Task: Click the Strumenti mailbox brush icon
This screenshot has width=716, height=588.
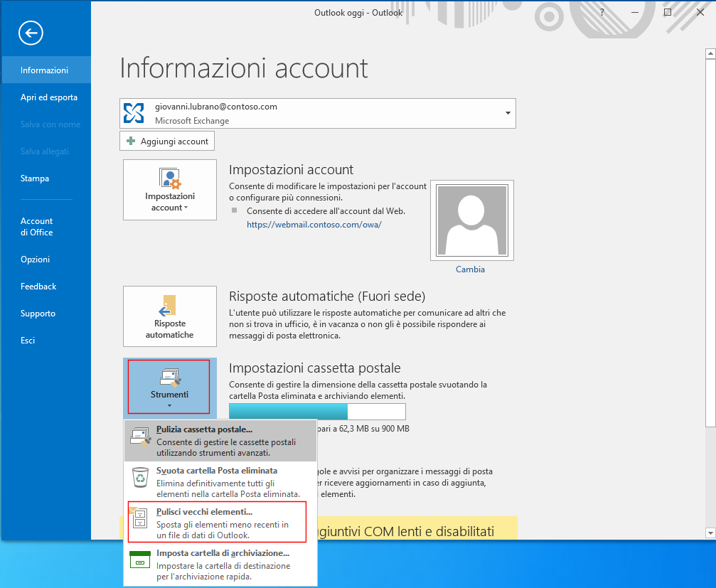Action: (x=171, y=377)
